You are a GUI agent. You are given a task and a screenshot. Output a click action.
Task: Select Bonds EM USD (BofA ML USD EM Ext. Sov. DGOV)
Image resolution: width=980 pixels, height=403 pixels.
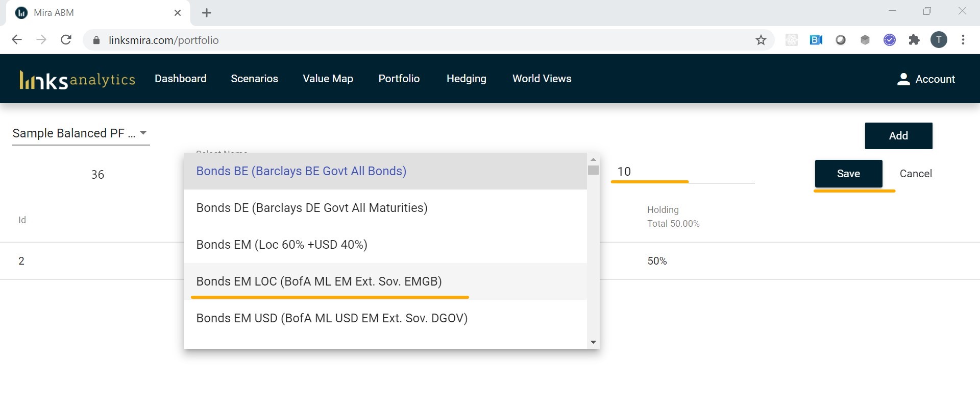click(x=385, y=318)
